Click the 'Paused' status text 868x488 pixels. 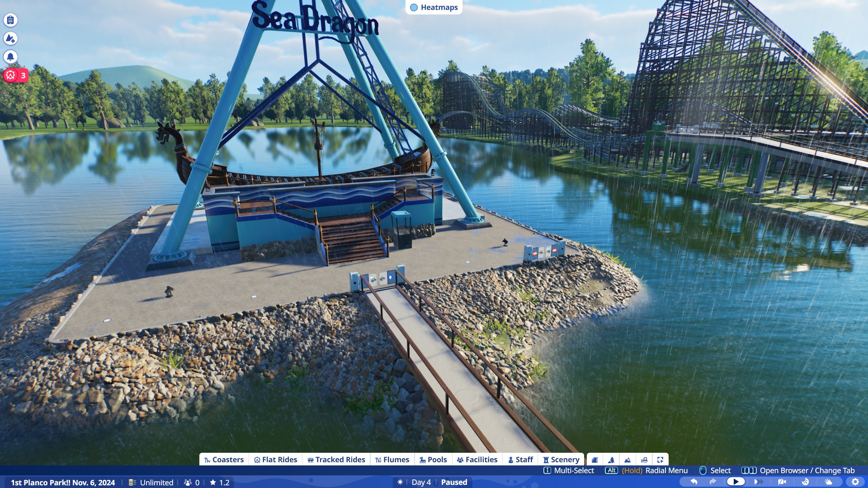pyautogui.click(x=454, y=482)
